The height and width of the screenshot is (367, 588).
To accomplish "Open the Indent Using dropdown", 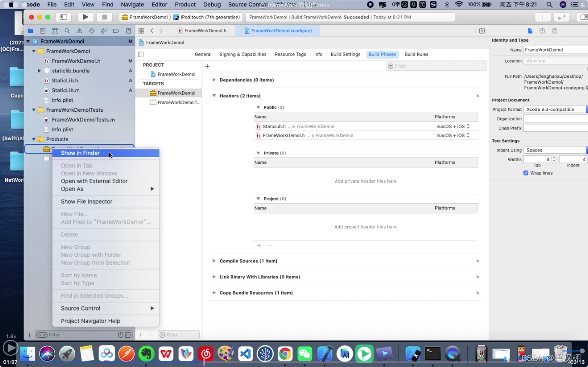I will tap(555, 150).
